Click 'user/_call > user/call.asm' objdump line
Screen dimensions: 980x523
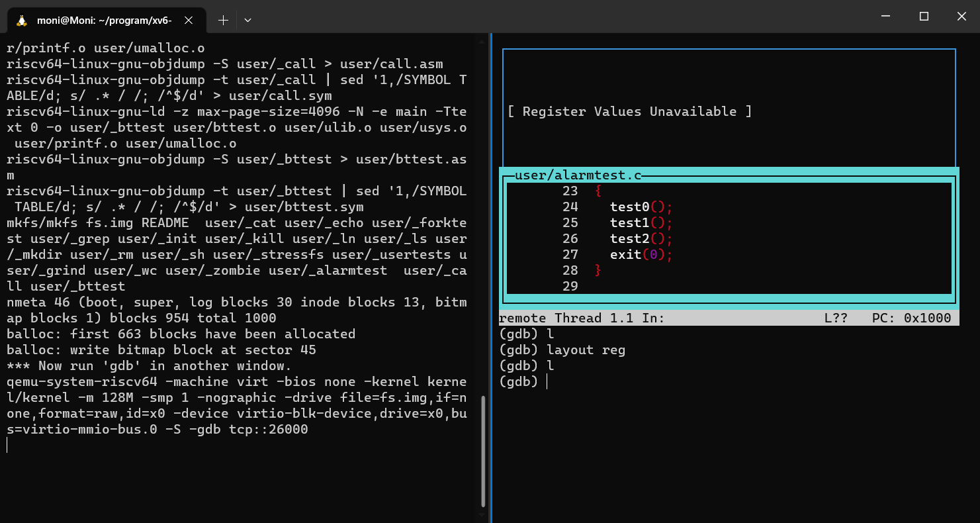[225, 64]
